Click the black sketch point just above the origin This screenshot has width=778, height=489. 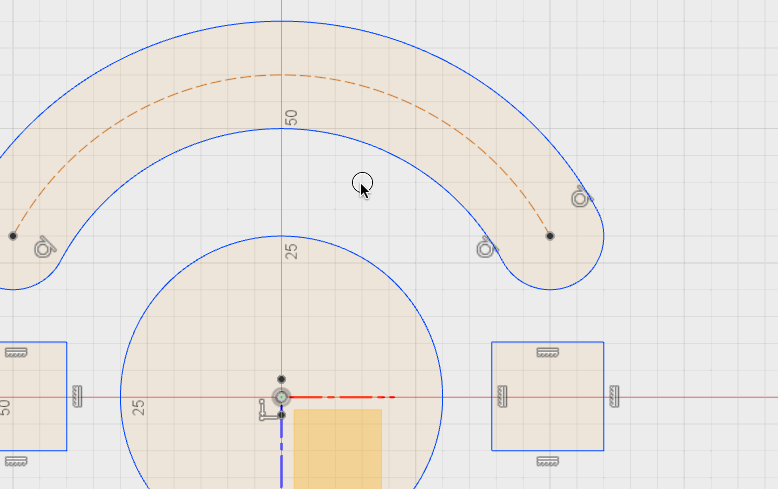[x=281, y=379]
